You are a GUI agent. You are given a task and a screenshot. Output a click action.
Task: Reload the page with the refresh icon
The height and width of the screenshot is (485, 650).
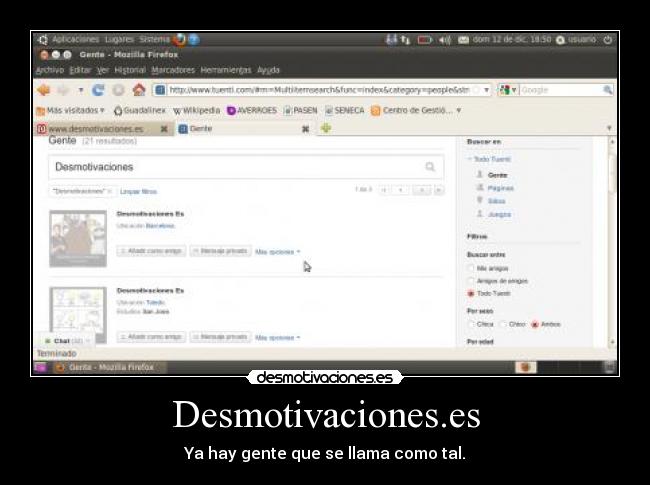[98, 90]
